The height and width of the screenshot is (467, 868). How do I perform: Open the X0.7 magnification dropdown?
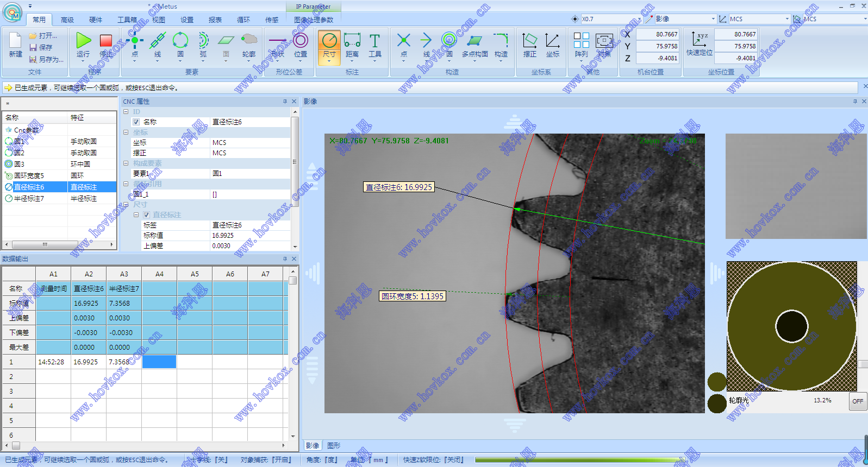click(x=639, y=19)
